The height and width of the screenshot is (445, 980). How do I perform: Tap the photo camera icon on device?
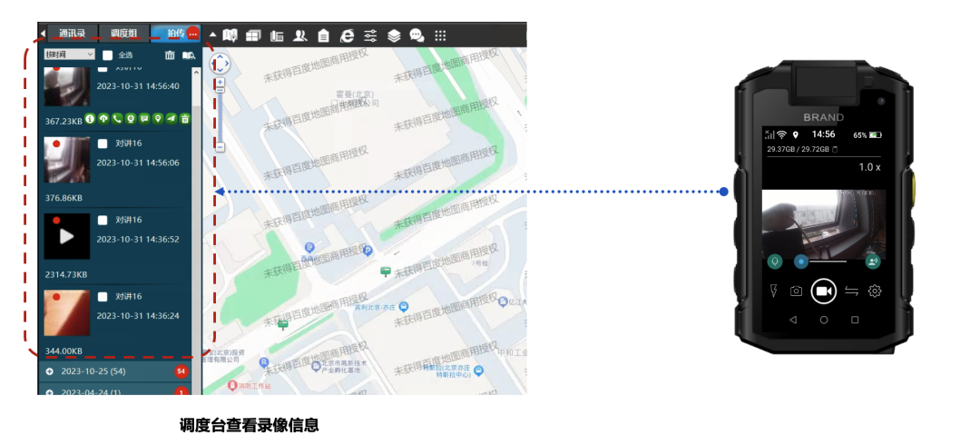coord(797,291)
